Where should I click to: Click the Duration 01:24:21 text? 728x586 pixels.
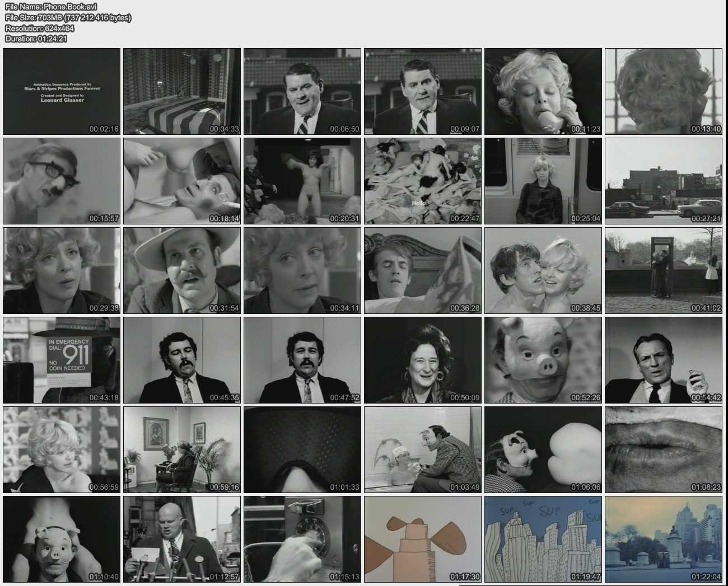pos(36,39)
